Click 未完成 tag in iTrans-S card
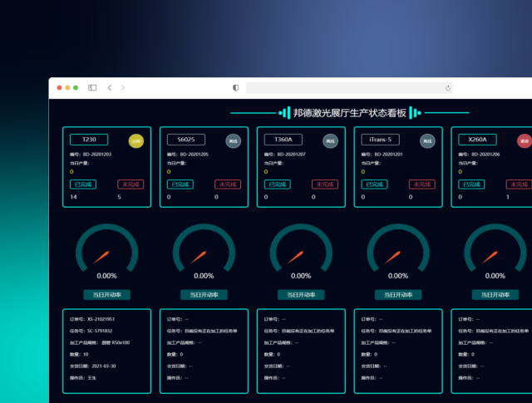Image resolution: width=532 pixels, height=403 pixels. [x=422, y=184]
